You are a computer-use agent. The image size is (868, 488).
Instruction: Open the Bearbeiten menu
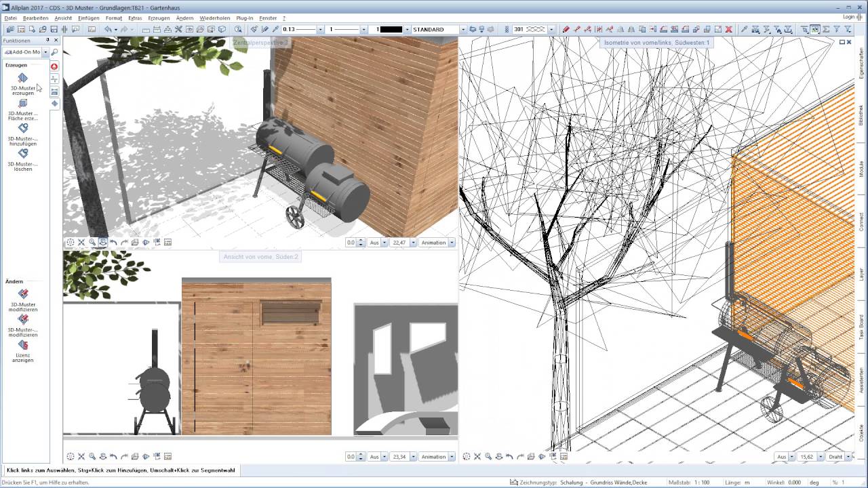click(36, 18)
